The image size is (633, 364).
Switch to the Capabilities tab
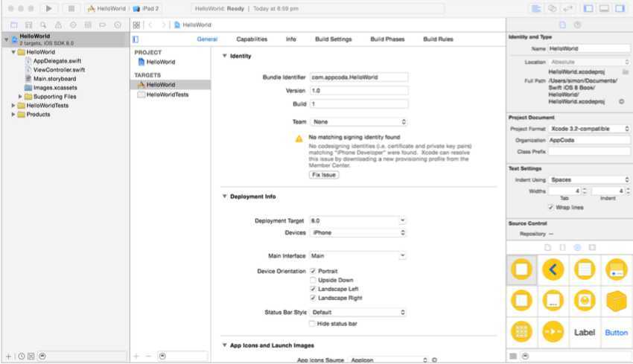pos(252,39)
